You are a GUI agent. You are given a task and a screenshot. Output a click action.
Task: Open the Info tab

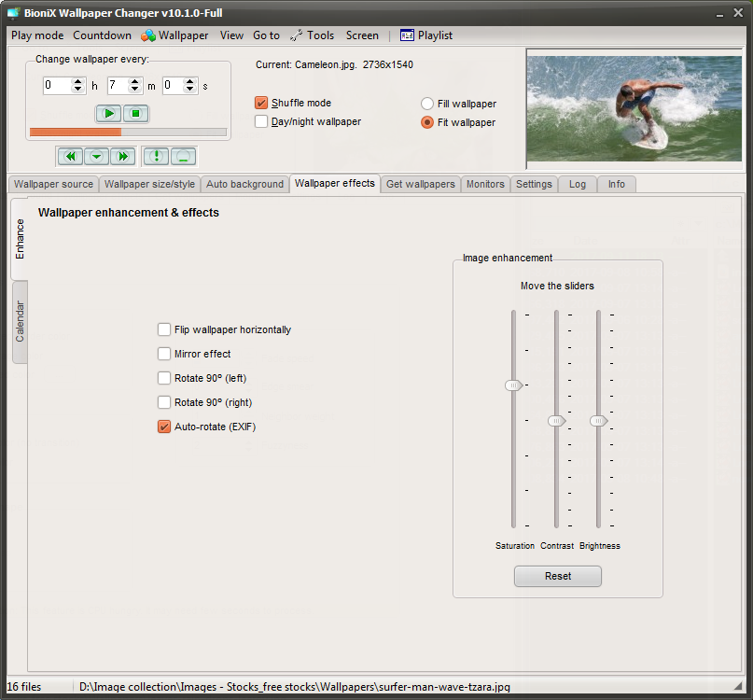(617, 185)
